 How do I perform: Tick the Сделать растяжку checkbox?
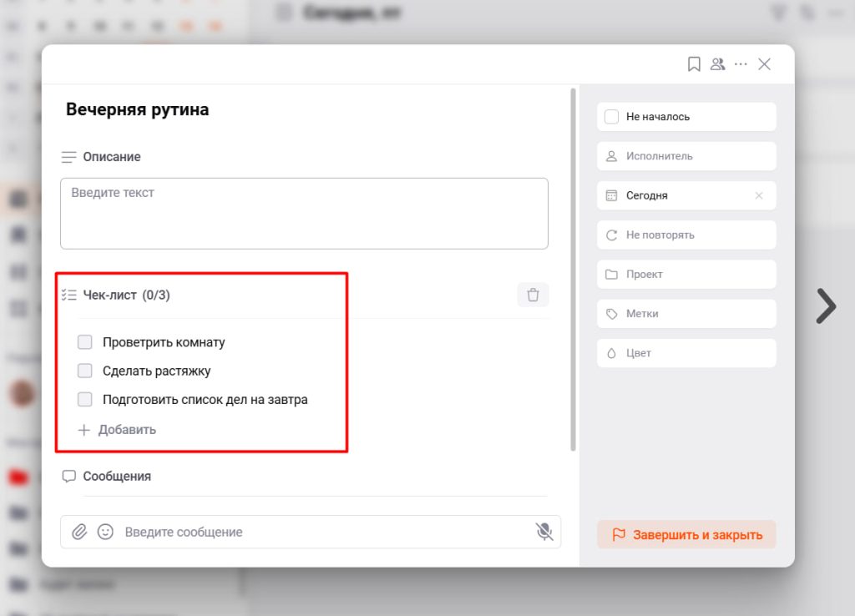(85, 371)
